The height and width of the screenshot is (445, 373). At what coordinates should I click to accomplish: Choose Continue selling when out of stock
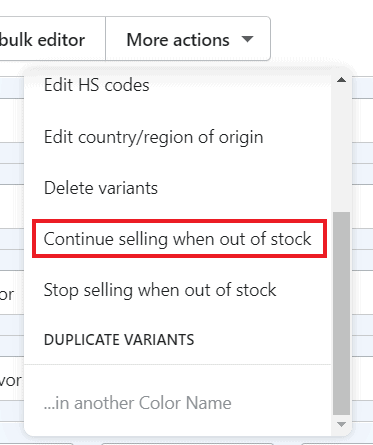pos(178,239)
